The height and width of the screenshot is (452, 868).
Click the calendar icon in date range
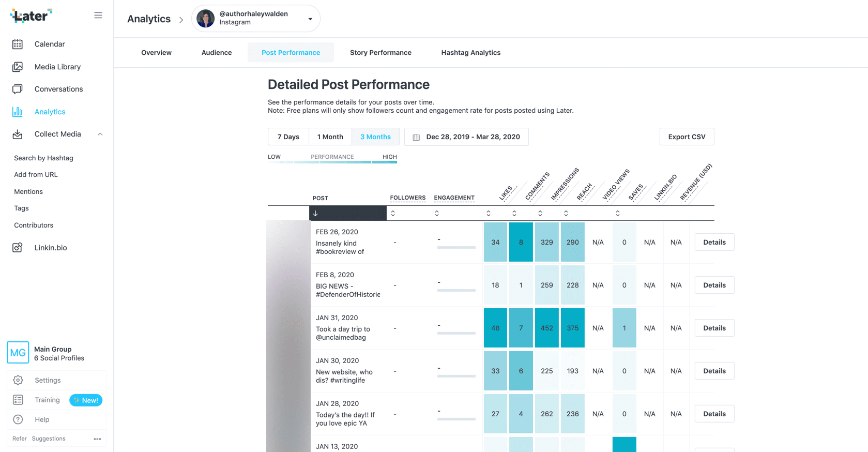[x=416, y=137]
